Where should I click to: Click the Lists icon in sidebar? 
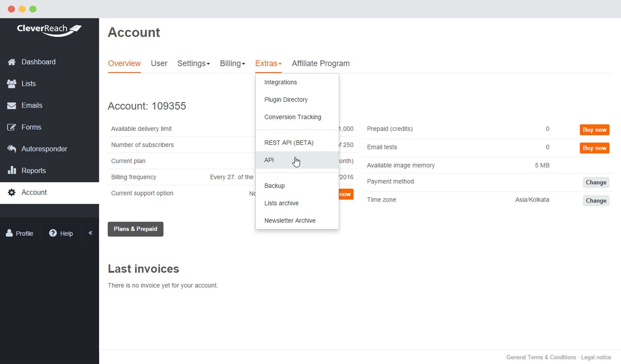(x=12, y=83)
